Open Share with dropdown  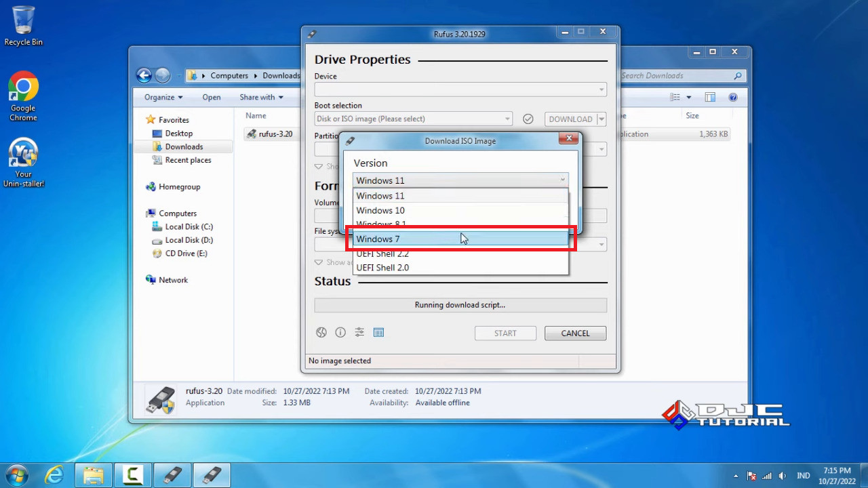(x=261, y=97)
